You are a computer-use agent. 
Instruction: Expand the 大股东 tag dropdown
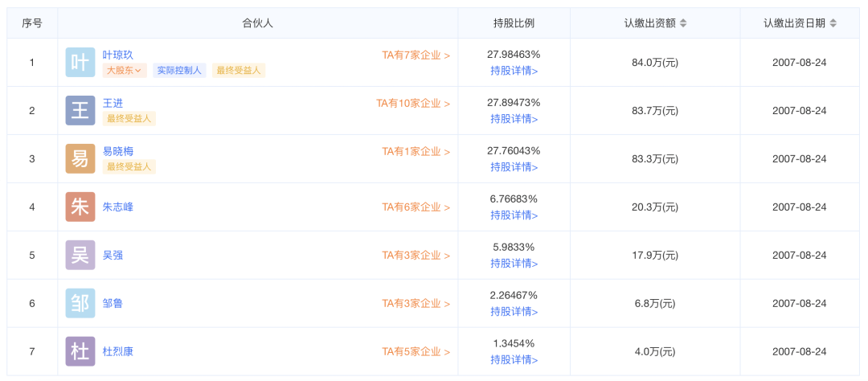coord(125,70)
